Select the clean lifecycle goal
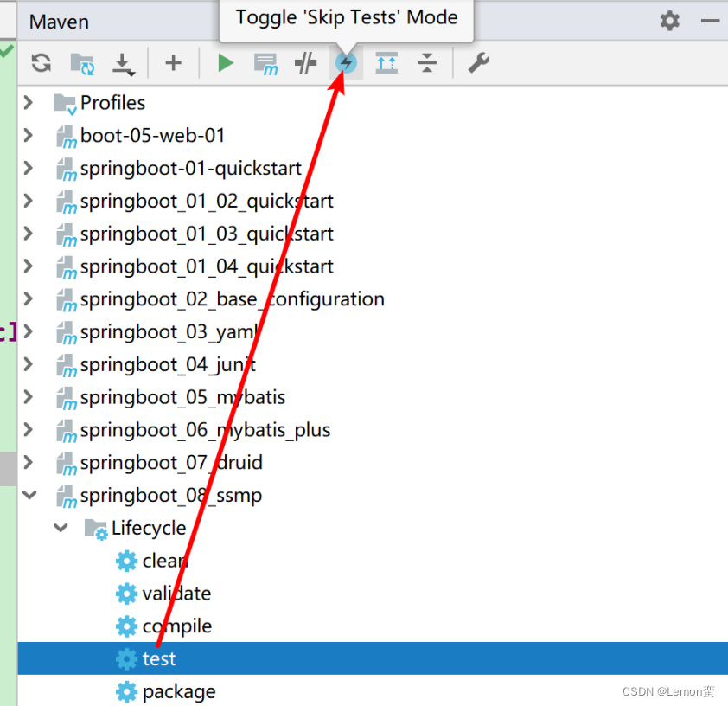The width and height of the screenshot is (728, 706). pyautogui.click(x=165, y=561)
